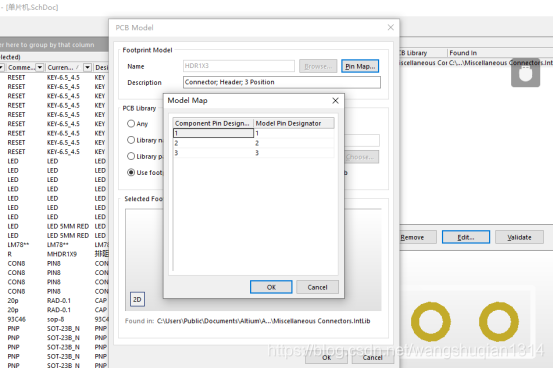Click the Edit... button in background window
The width and height of the screenshot is (554, 369).
[x=466, y=237]
